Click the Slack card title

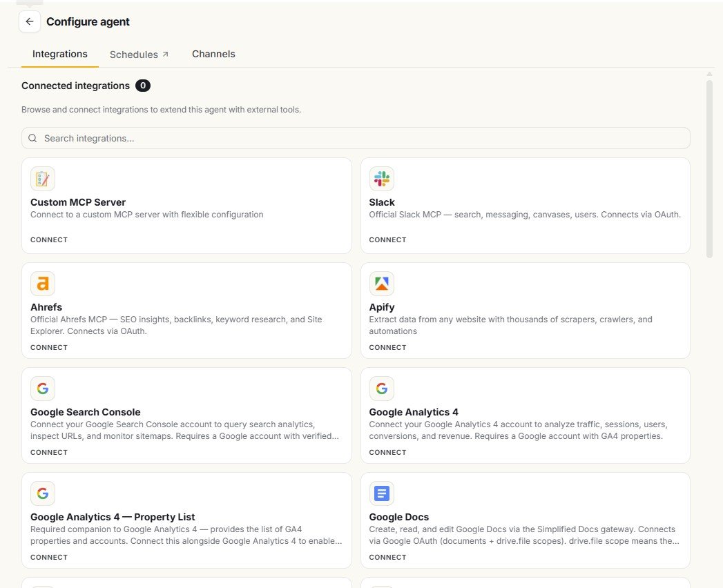click(382, 202)
